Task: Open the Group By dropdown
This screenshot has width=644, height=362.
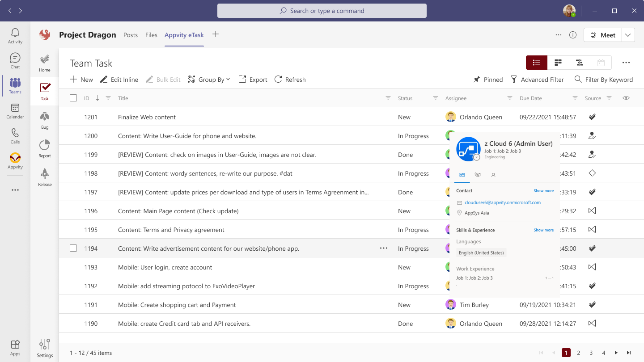Action: pos(208,79)
